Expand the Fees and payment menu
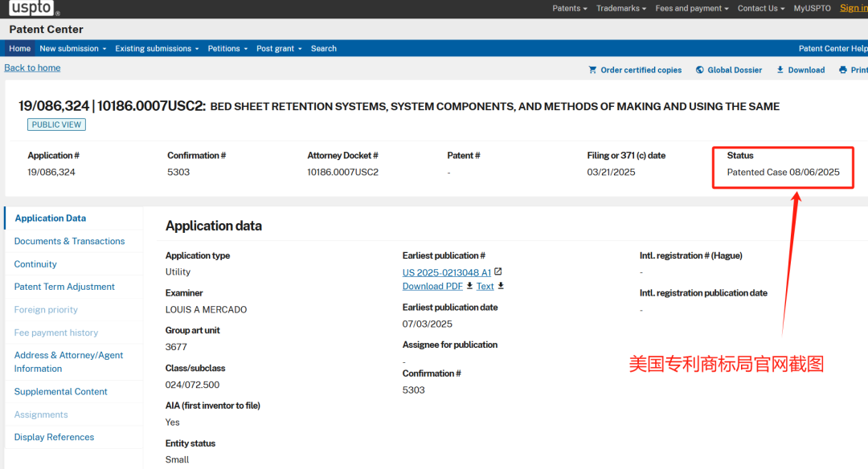 pyautogui.click(x=692, y=8)
